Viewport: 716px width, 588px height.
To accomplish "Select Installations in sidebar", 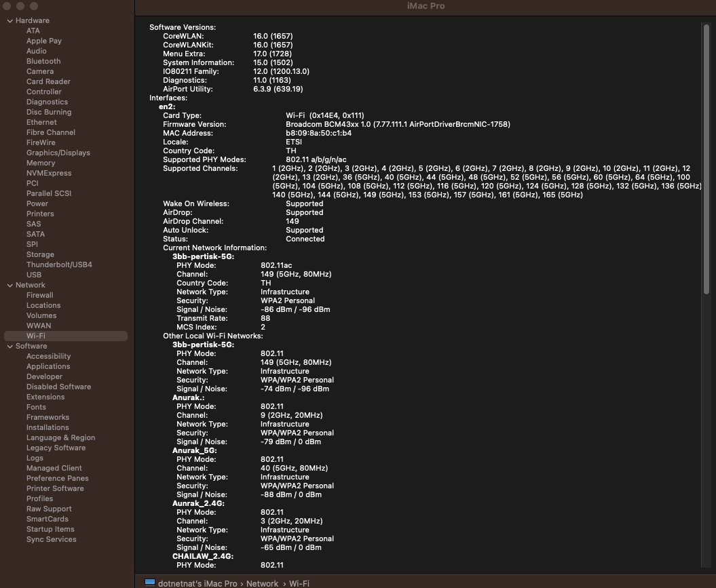I will (x=48, y=427).
